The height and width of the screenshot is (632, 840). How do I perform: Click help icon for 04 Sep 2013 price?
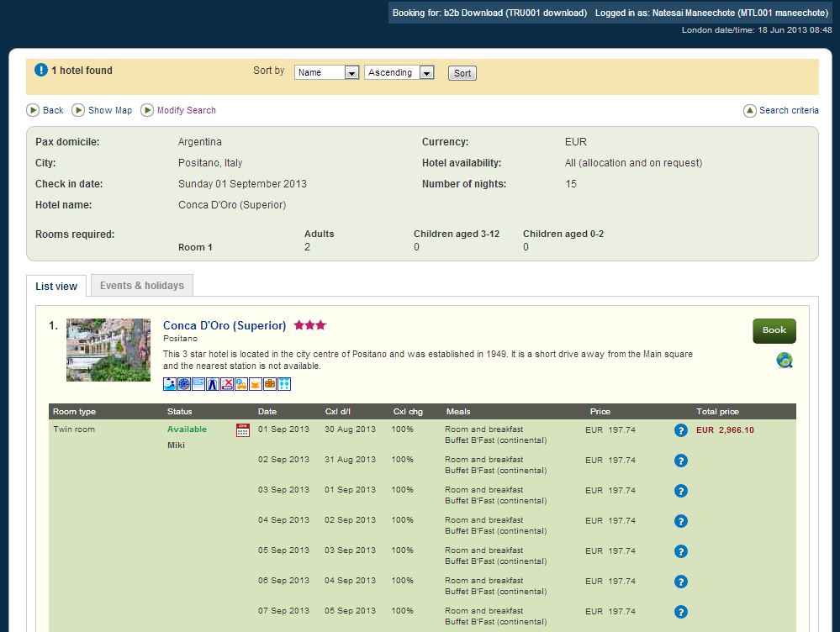(x=681, y=521)
